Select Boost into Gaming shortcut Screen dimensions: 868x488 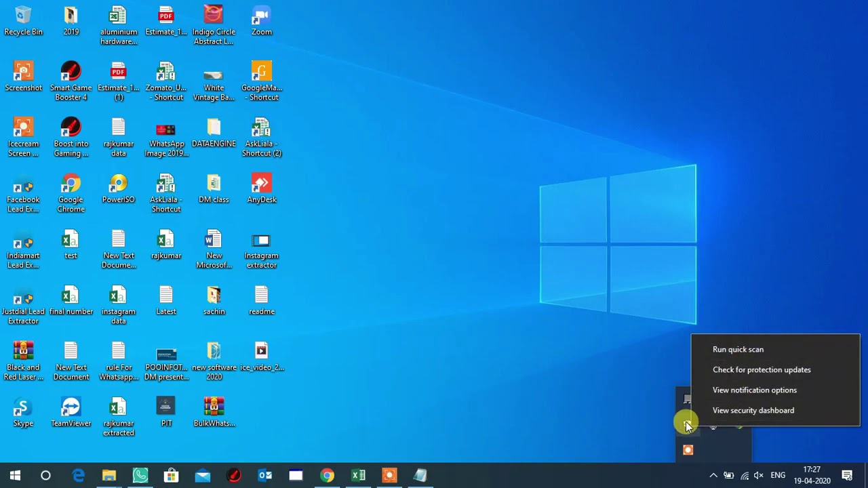tap(71, 138)
